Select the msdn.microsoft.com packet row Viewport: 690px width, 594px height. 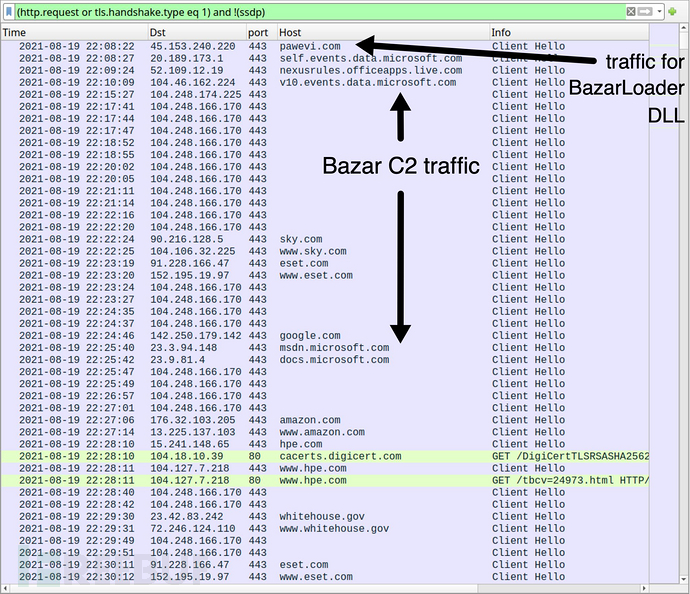[325, 348]
